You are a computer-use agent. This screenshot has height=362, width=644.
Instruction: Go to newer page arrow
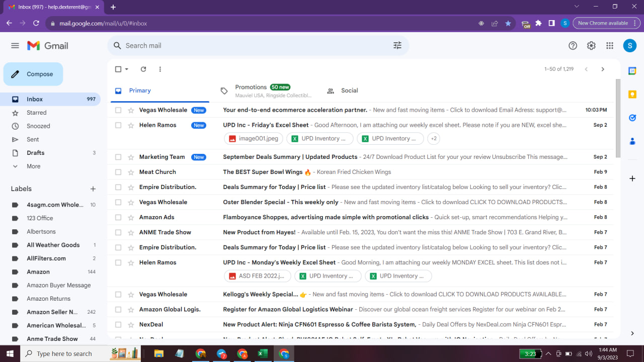[586, 69]
